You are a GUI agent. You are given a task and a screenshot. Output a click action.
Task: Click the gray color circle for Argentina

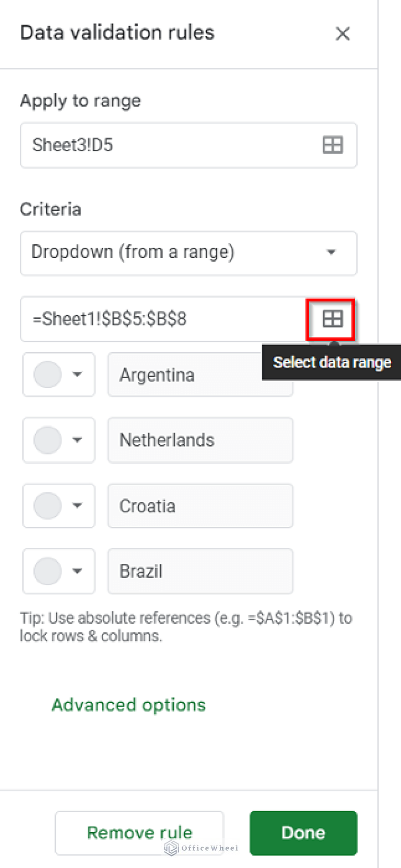[48, 375]
